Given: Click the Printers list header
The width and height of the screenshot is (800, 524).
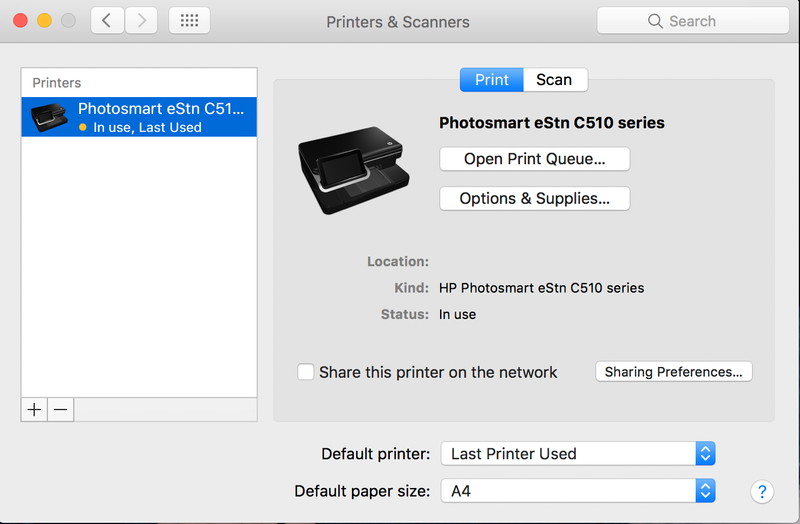Looking at the screenshot, I should point(57,83).
